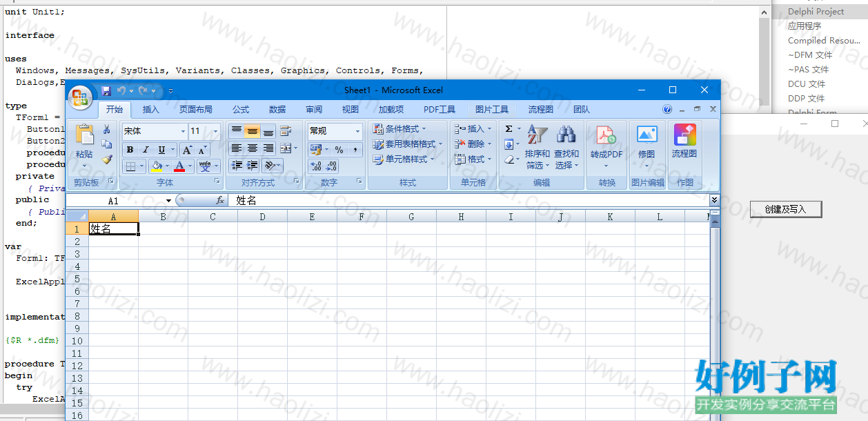Center text horizontally
This screenshot has width=868, height=421.
[253, 148]
